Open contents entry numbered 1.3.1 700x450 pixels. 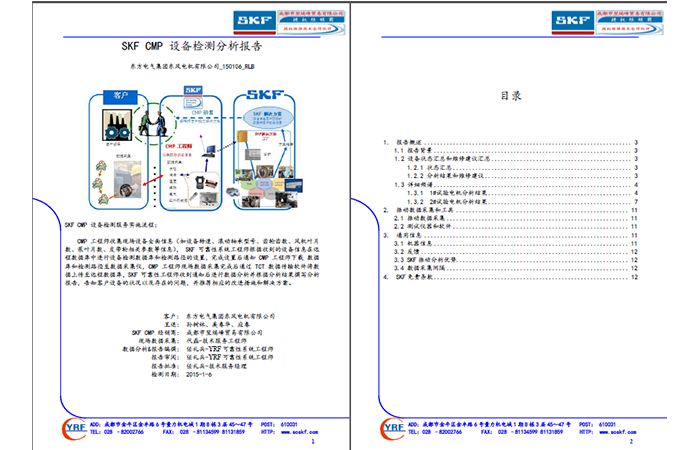coord(522,193)
